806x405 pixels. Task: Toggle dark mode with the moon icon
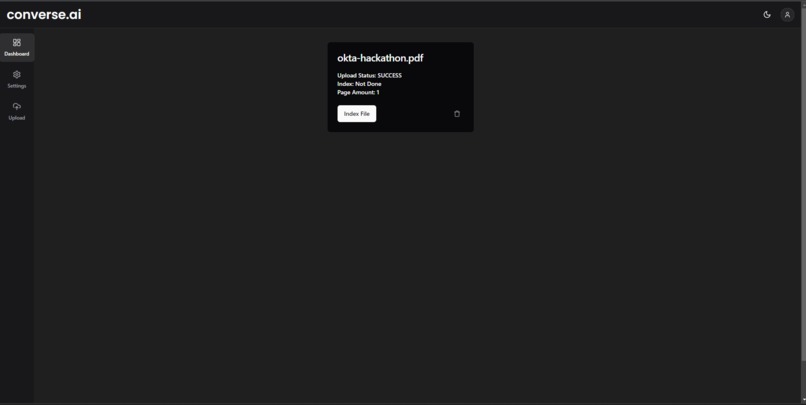[767, 14]
